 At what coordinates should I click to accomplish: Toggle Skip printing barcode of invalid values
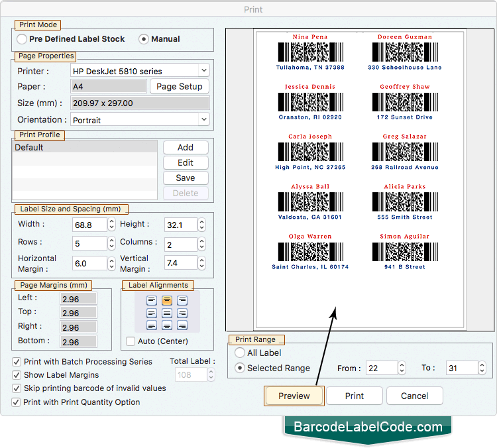[x=16, y=388]
